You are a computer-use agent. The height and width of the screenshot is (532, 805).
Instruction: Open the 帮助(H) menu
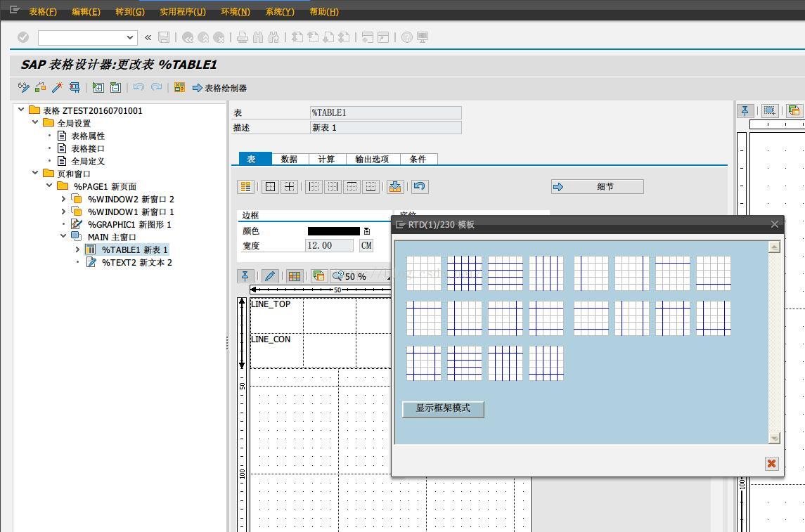pyautogui.click(x=324, y=11)
